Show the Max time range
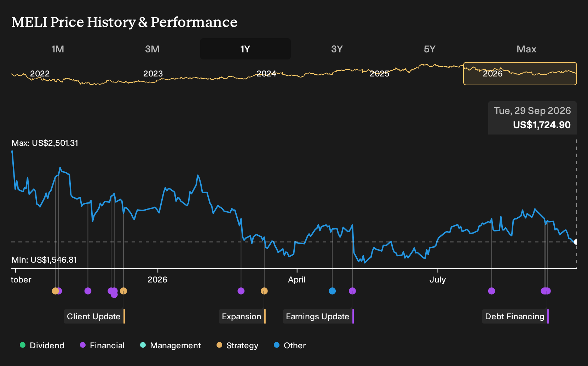 pos(526,49)
